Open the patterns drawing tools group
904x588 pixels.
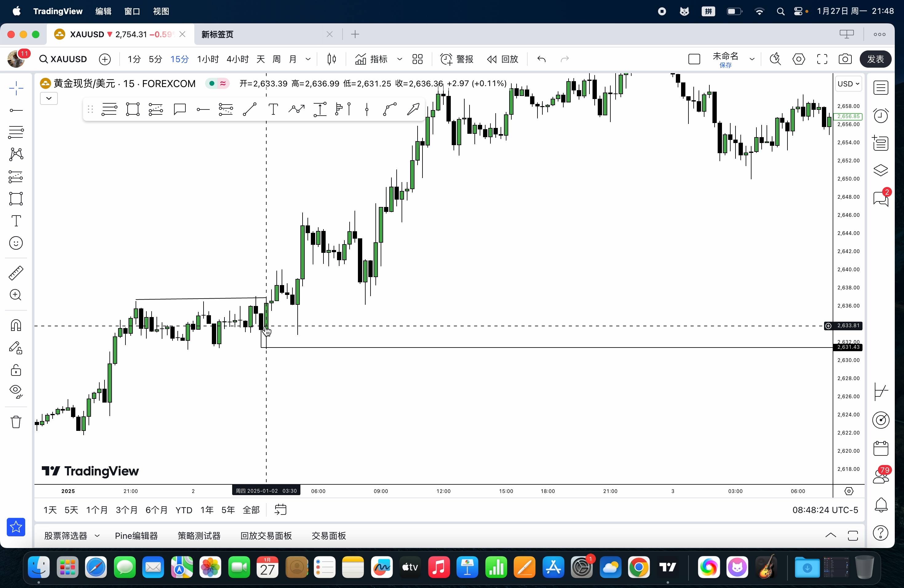(x=16, y=154)
